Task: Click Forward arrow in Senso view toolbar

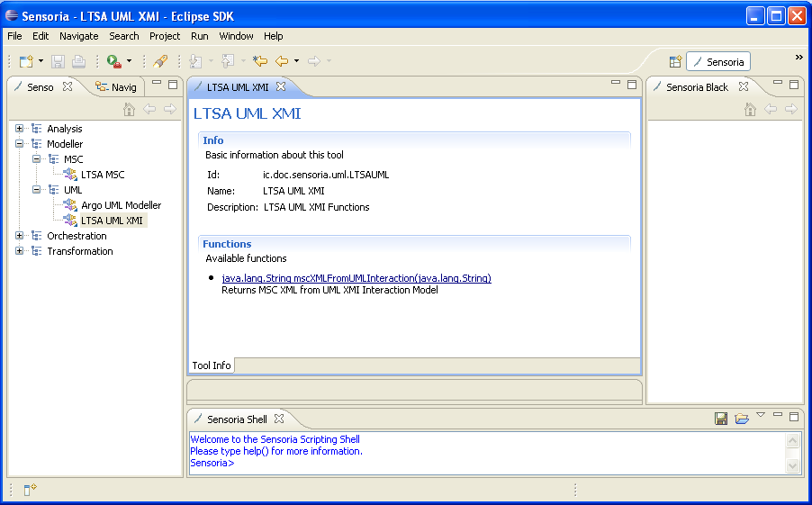Action: 170,109
